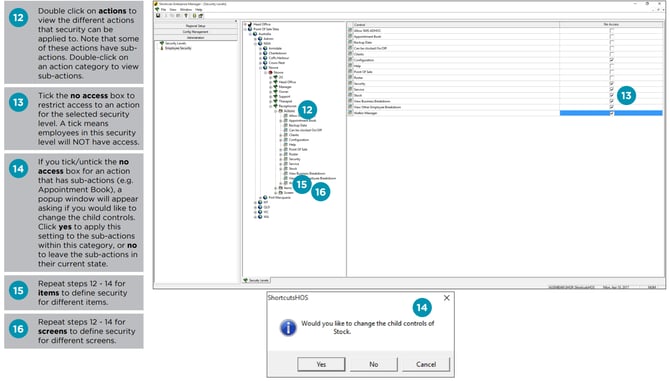This screenshot has height=381, width=670.
Task: Click the Security Levels tree icon in sidebar
Action: [x=162, y=43]
